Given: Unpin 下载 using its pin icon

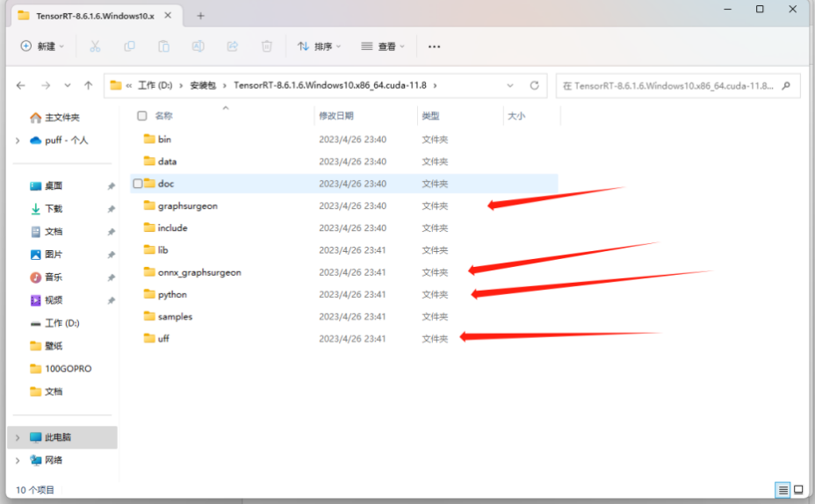Looking at the screenshot, I should [x=111, y=209].
